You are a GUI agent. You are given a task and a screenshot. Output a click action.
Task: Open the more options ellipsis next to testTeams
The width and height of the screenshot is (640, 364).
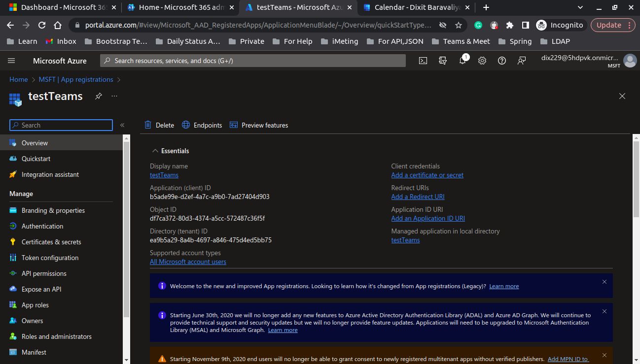coord(114,96)
